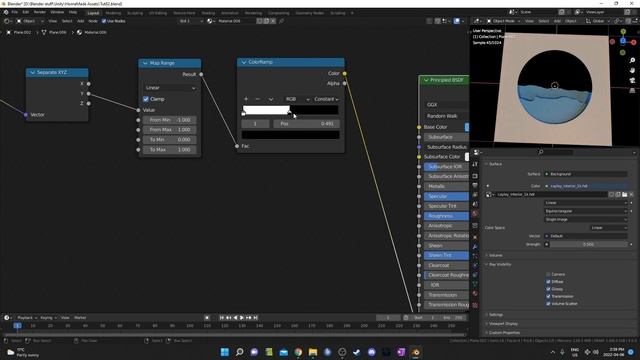640x360 pixels.
Task: Unlink the HDR image with X icon
Action: pyautogui.click(x=631, y=195)
